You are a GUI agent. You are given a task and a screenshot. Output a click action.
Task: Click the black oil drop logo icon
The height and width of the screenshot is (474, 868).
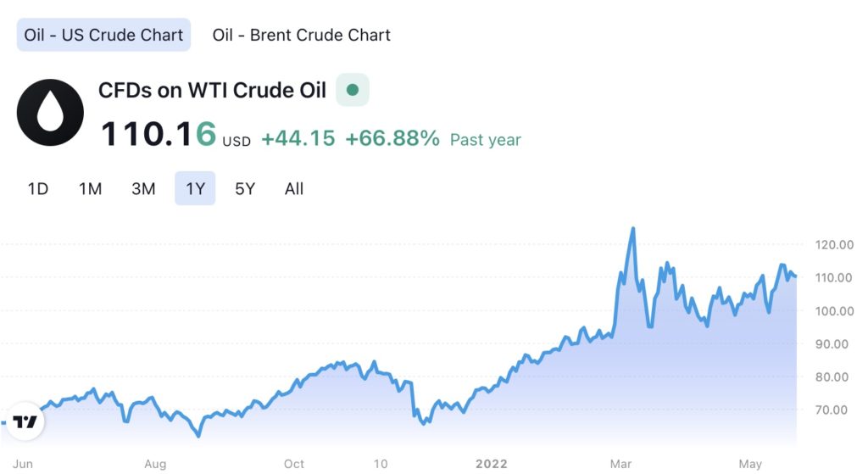coord(50,113)
